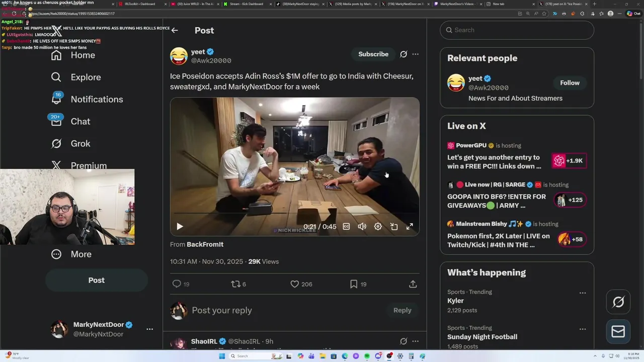The width and height of the screenshot is (644, 362).
Task: Repost the post showing 6 reposts
Action: tap(238, 284)
